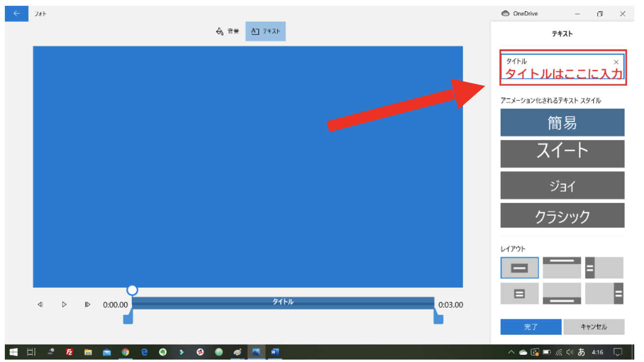Switch to the 背景 tool
The image size is (644, 362).
[x=227, y=31]
